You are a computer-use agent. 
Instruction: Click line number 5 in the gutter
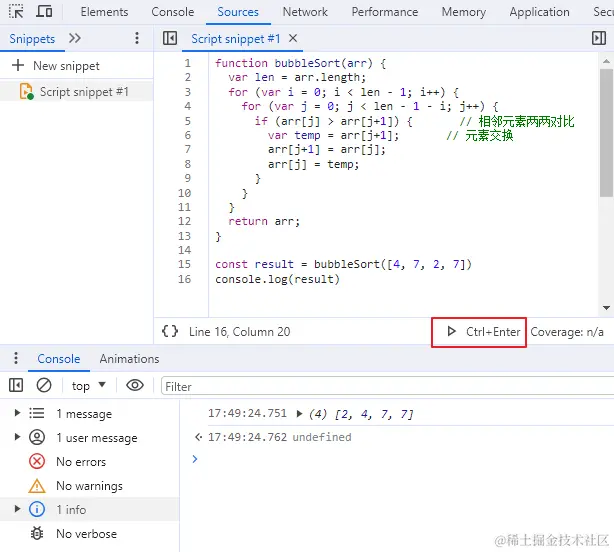pos(188,121)
